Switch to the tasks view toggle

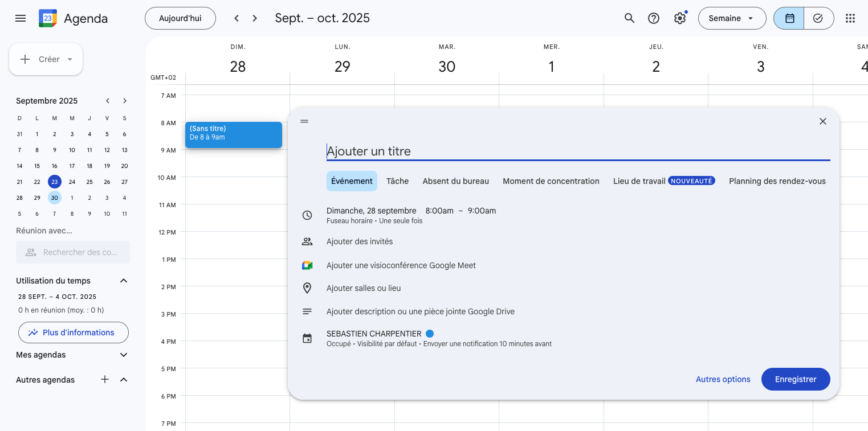pyautogui.click(x=818, y=18)
